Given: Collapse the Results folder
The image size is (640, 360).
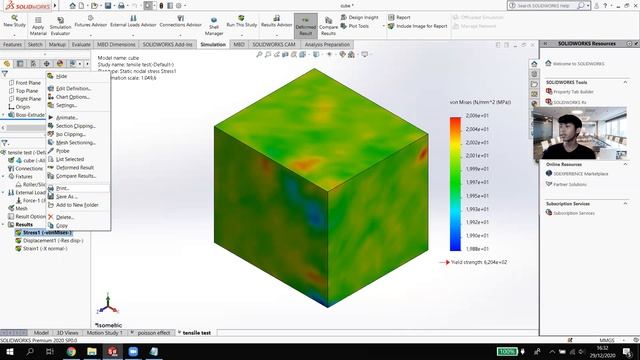Looking at the screenshot, I should coord(3,224).
